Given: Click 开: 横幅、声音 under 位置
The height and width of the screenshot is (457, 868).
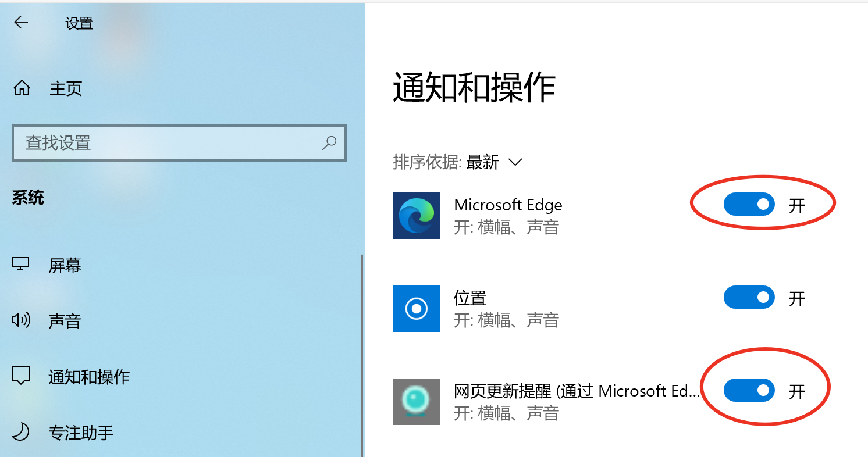Looking at the screenshot, I should [x=506, y=320].
